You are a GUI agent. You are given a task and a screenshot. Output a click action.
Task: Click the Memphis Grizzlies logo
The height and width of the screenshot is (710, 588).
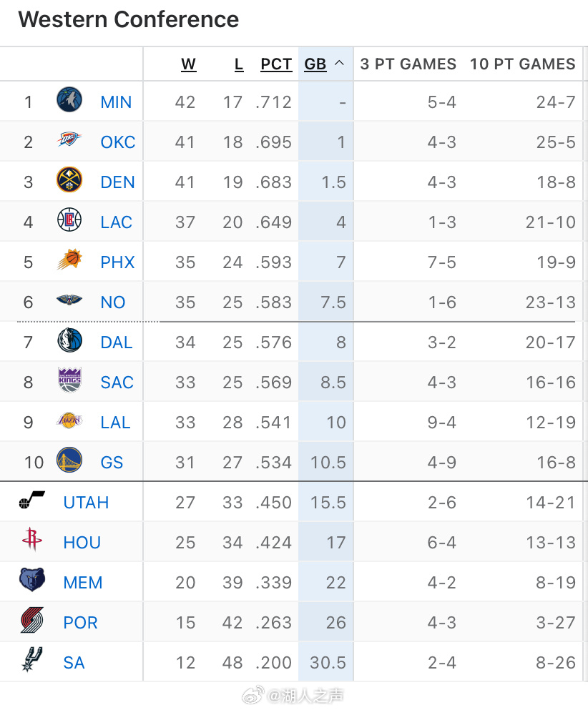tap(32, 580)
